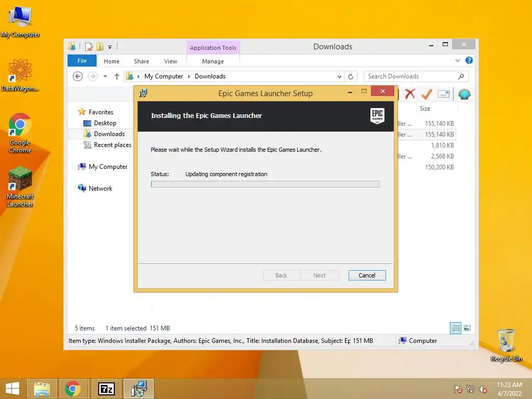Open the Minecraft Launcher desktop shortcut
Image resolution: width=532 pixels, height=399 pixels.
pos(20,187)
